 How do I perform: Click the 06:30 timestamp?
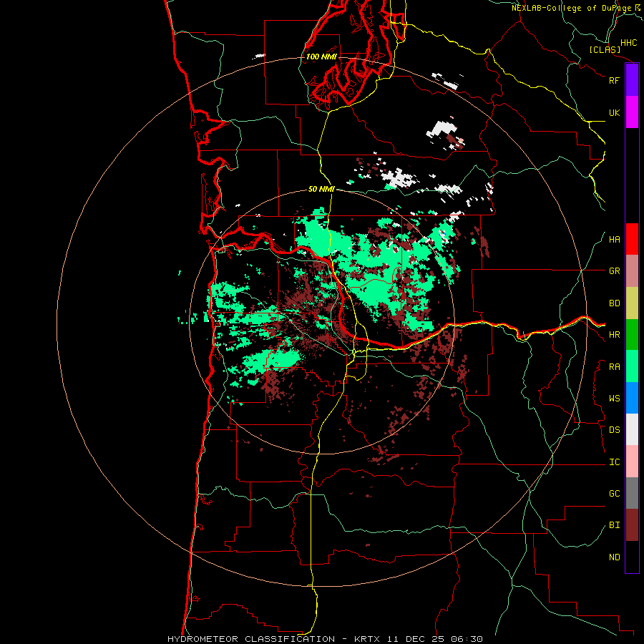coord(466,639)
